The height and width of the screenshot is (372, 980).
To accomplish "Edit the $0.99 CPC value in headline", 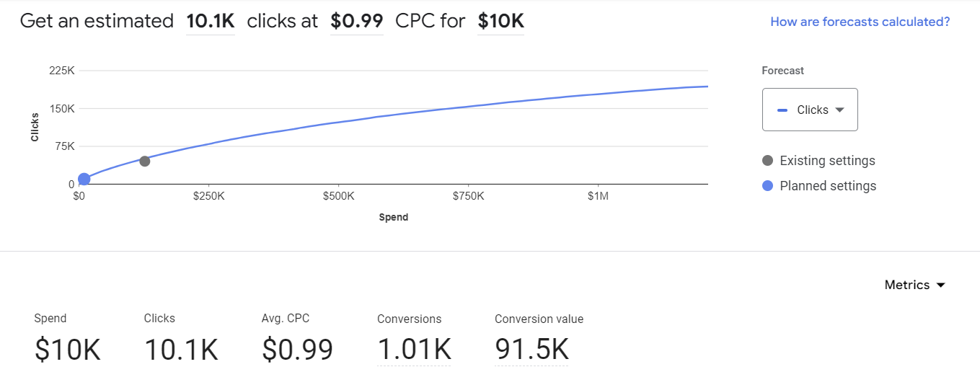I will [356, 22].
